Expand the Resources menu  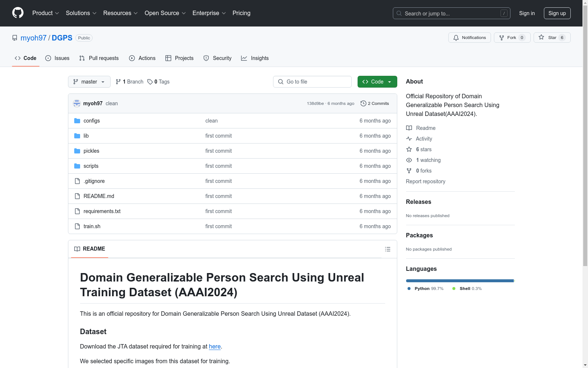click(121, 13)
